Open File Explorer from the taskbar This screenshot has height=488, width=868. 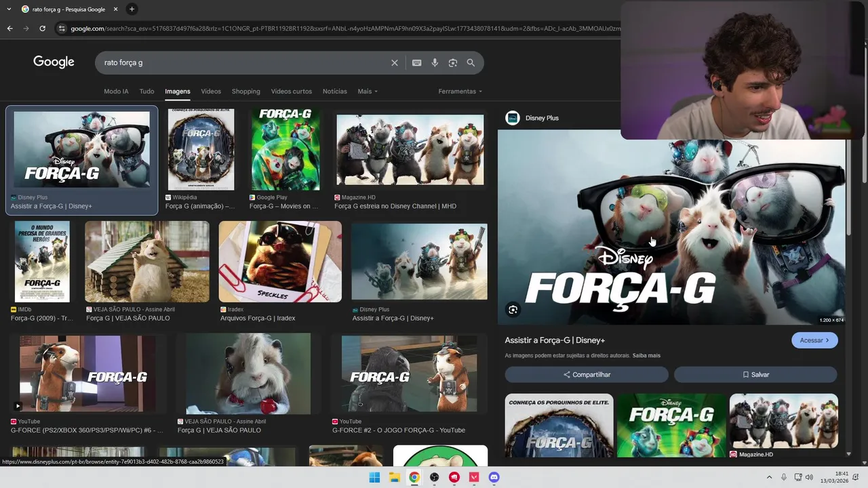pos(394,477)
